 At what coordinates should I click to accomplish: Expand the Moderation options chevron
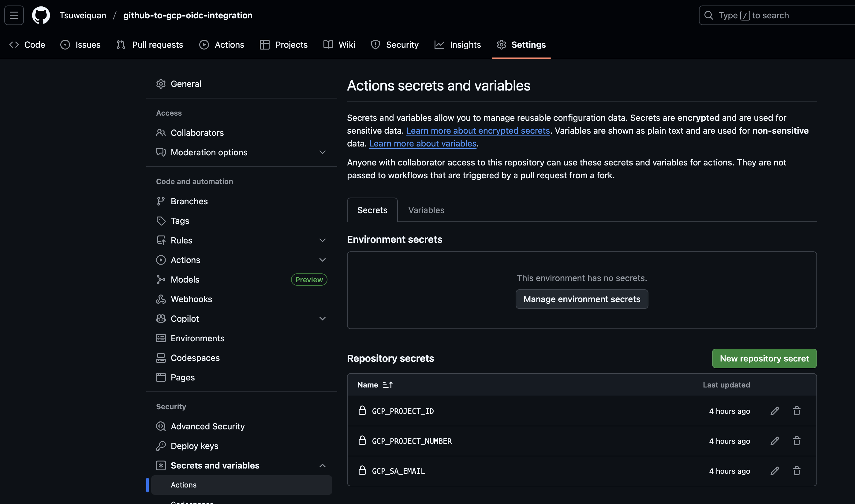click(323, 152)
